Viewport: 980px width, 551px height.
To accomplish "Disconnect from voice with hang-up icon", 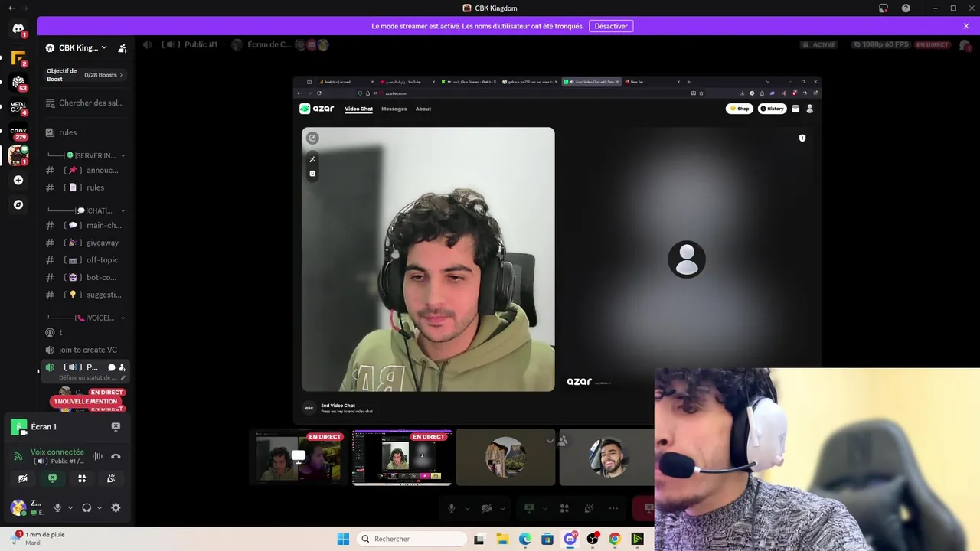I will click(x=116, y=456).
